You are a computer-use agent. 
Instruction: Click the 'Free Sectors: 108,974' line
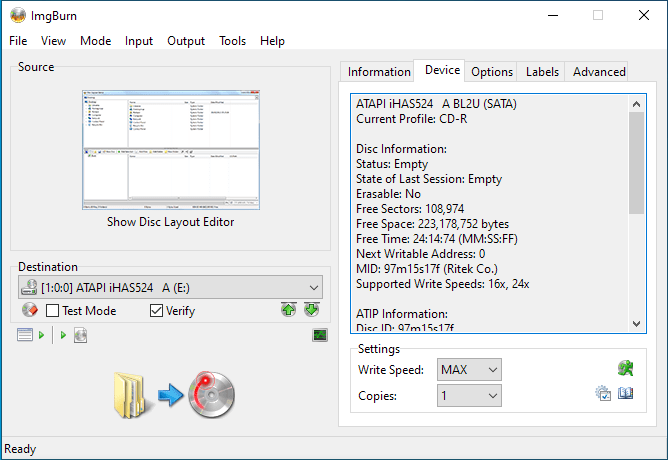coord(410,209)
